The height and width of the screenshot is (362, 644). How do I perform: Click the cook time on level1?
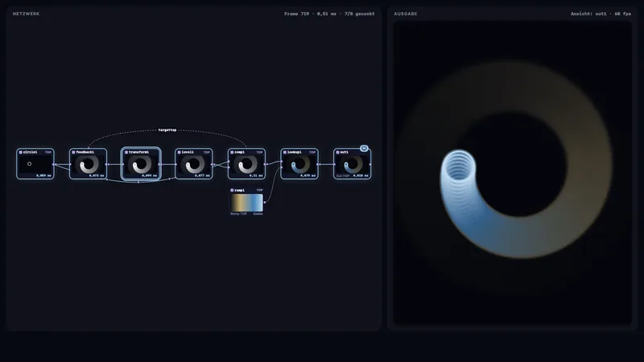point(203,175)
